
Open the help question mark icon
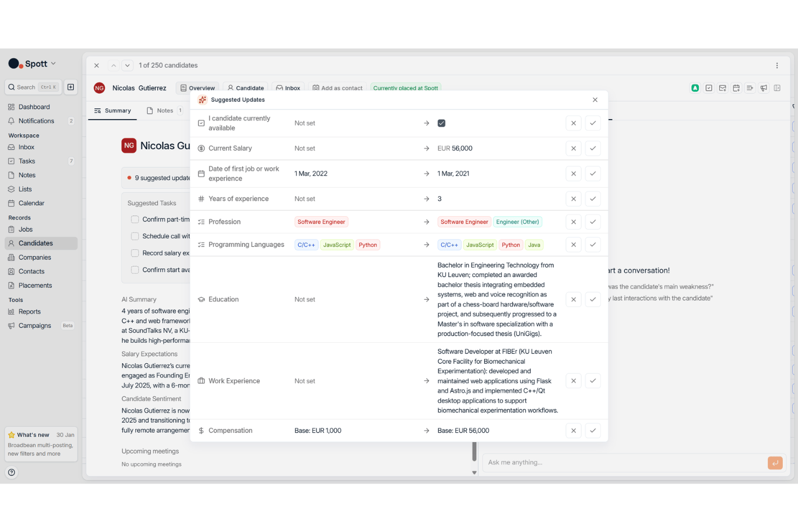[x=11, y=472]
